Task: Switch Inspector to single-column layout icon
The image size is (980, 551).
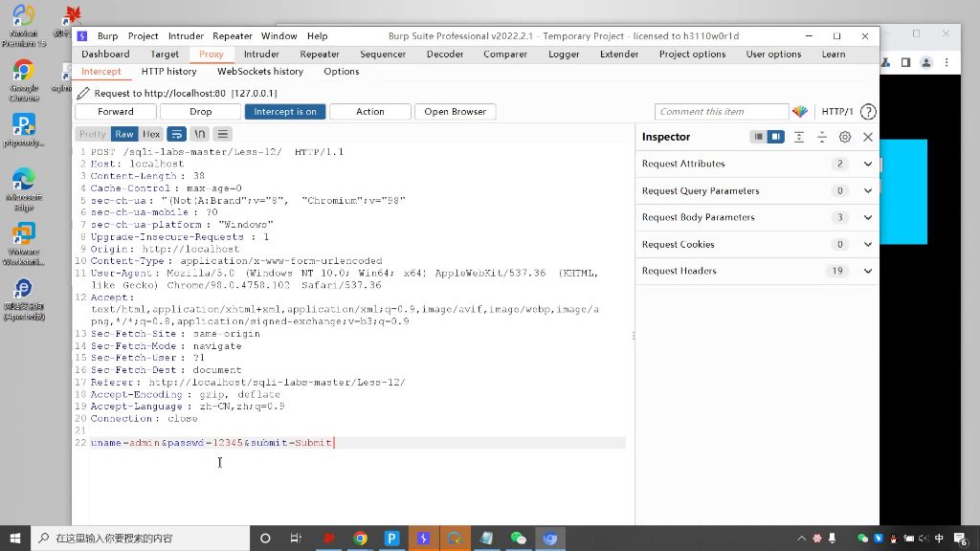Action: 758,137
